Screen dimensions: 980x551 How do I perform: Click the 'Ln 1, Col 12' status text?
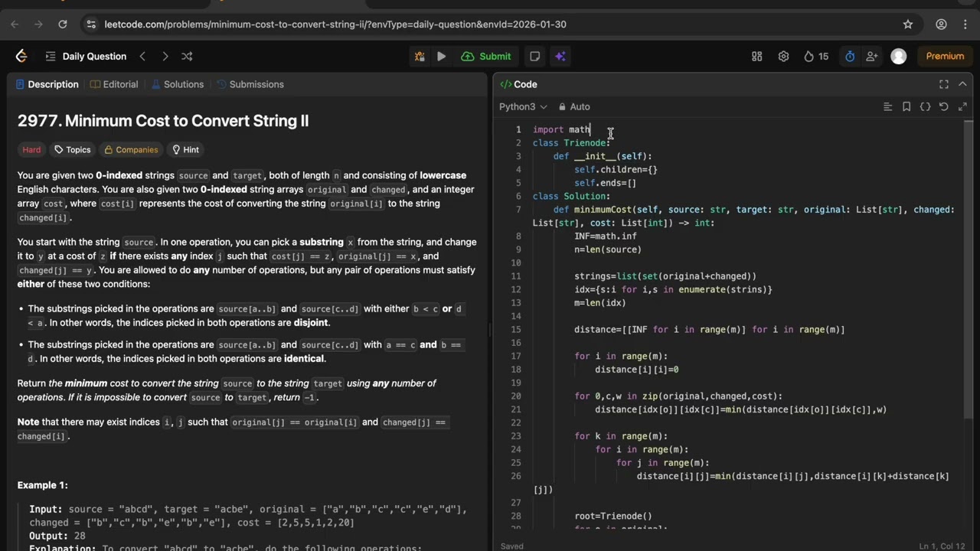coord(942,546)
